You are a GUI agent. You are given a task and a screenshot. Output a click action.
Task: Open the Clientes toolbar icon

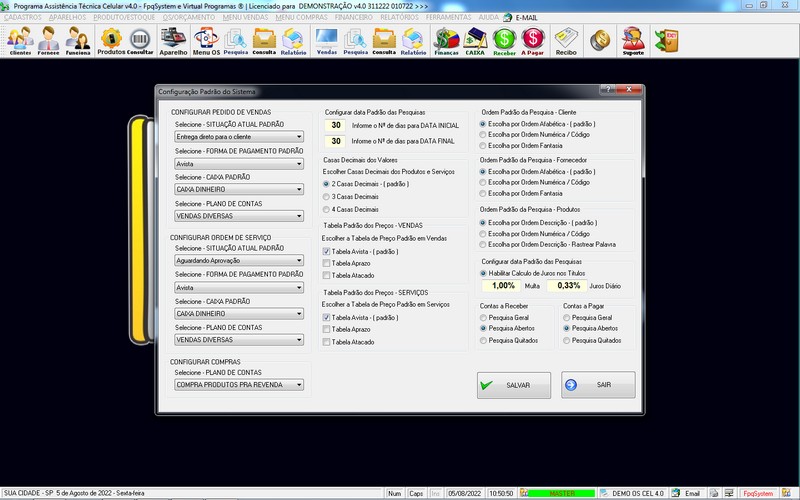(20, 40)
